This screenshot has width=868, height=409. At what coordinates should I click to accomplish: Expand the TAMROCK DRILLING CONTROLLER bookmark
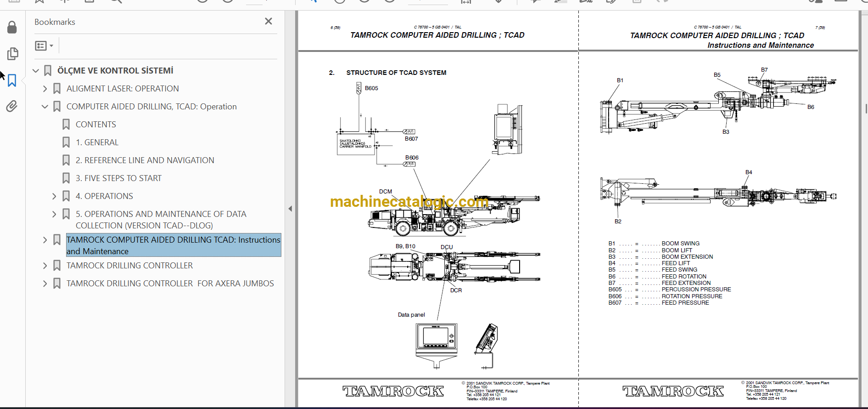45,266
